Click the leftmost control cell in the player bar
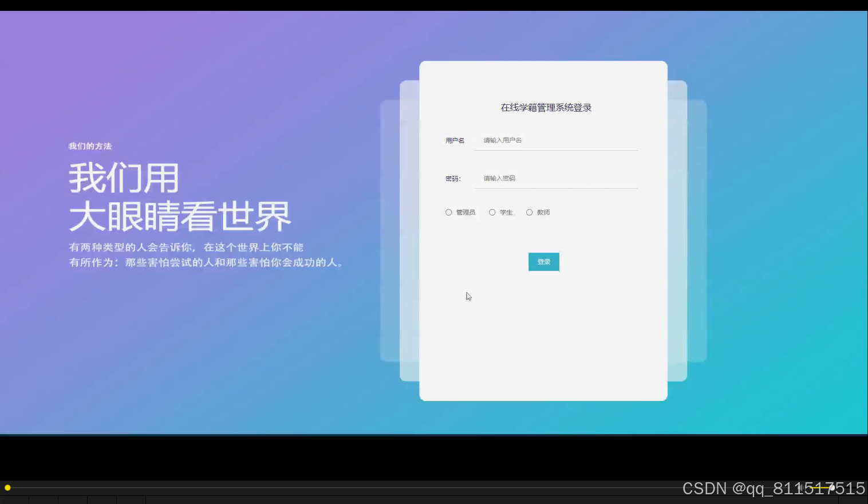This screenshot has width=868, height=504. pos(14,499)
